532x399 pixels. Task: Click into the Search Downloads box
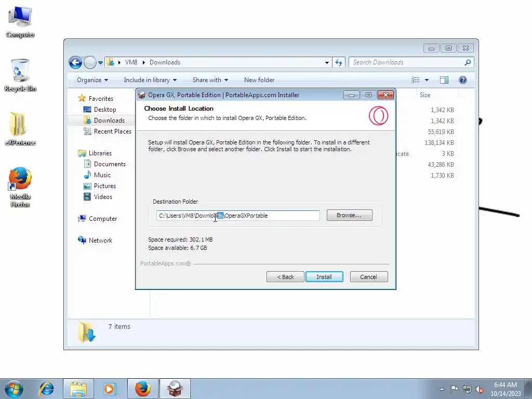407,62
